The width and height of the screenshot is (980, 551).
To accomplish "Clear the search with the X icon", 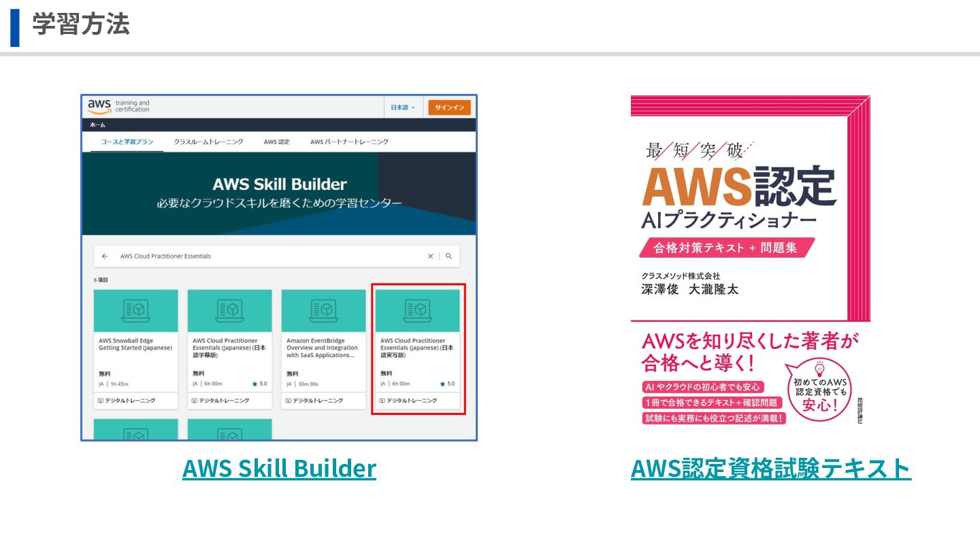I will tap(430, 256).
